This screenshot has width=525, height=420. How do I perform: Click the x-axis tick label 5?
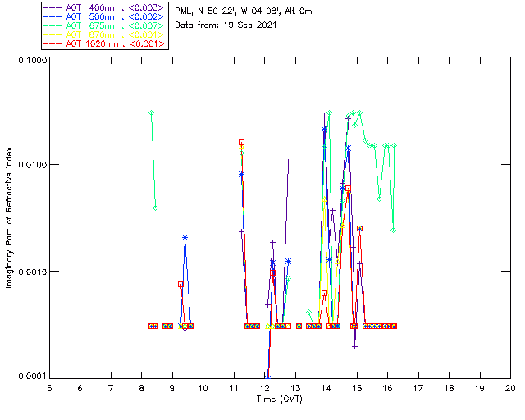pyautogui.click(x=49, y=388)
